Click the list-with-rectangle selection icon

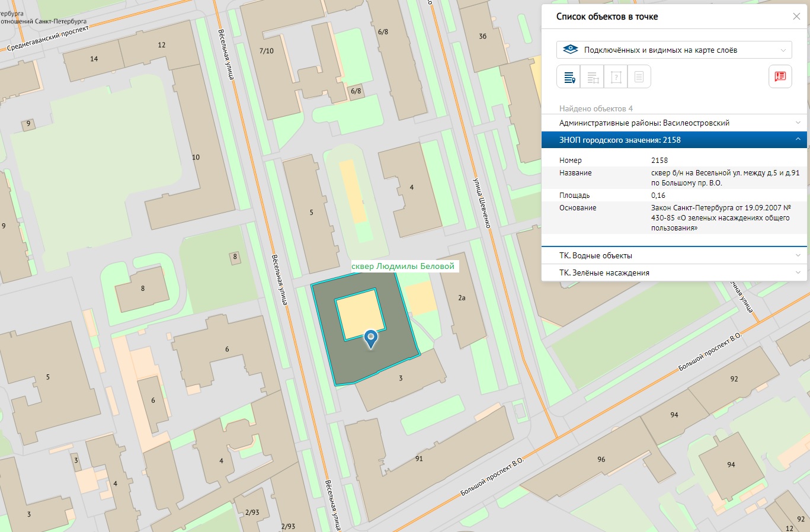pos(592,77)
